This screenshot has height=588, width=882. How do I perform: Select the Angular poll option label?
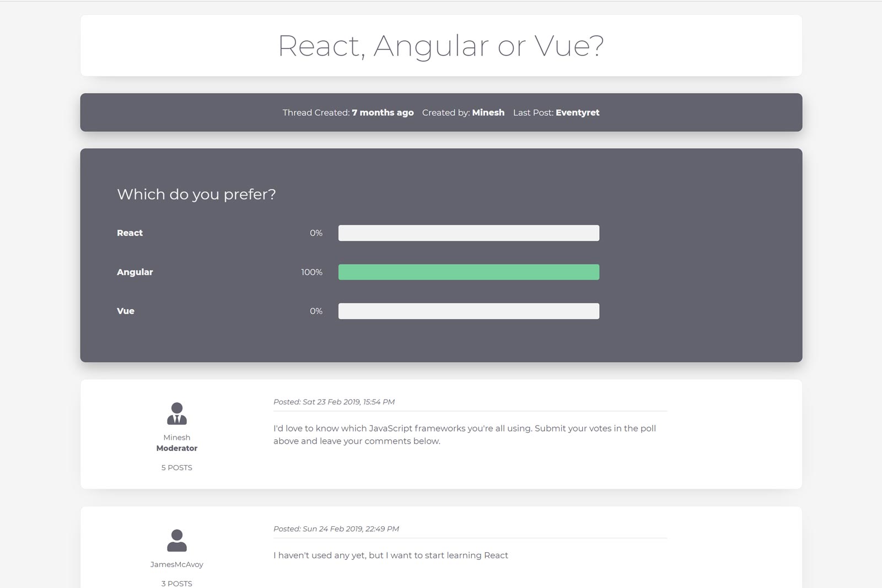point(135,272)
